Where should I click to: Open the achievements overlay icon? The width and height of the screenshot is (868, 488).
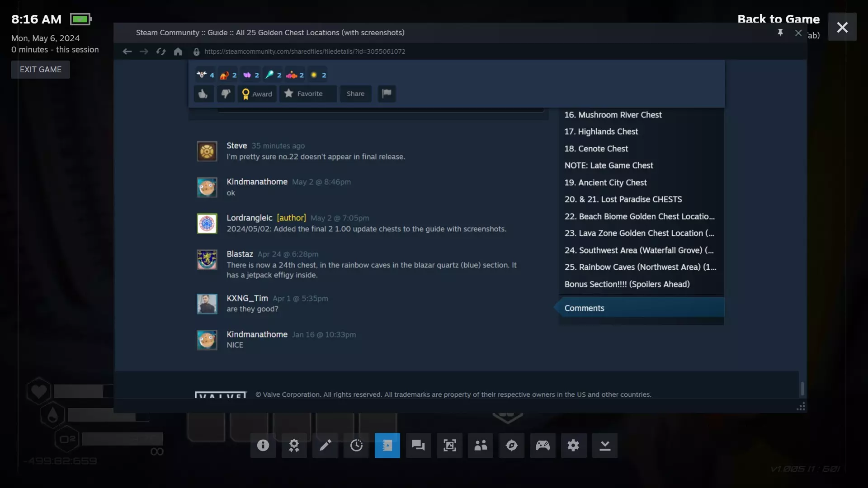[x=294, y=446]
